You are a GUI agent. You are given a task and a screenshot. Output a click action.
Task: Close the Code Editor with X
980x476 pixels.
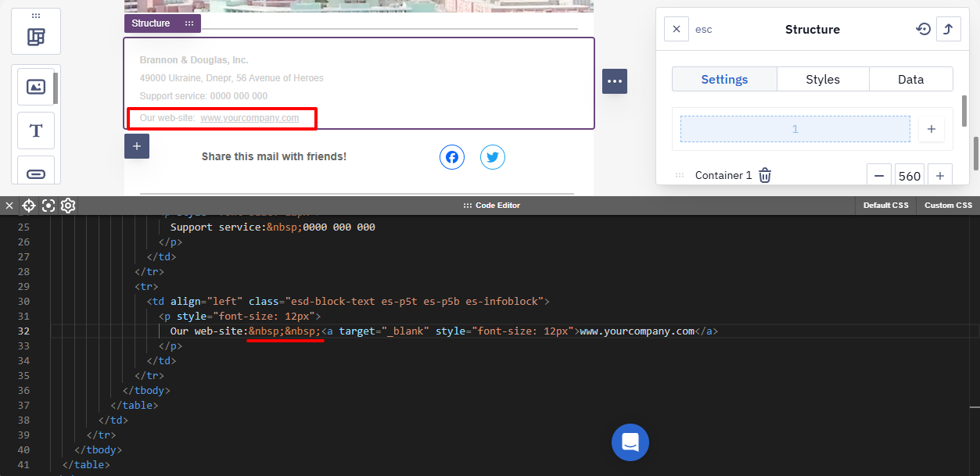[9, 206]
